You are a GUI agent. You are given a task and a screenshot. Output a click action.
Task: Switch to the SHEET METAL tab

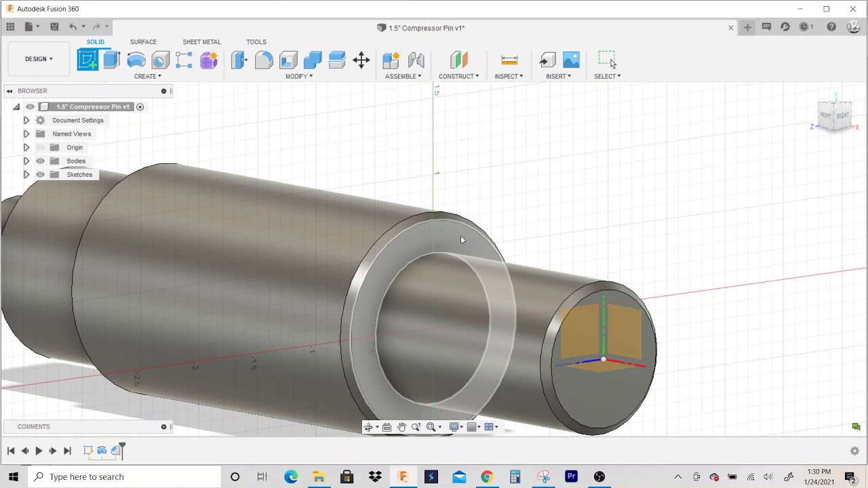click(x=201, y=42)
